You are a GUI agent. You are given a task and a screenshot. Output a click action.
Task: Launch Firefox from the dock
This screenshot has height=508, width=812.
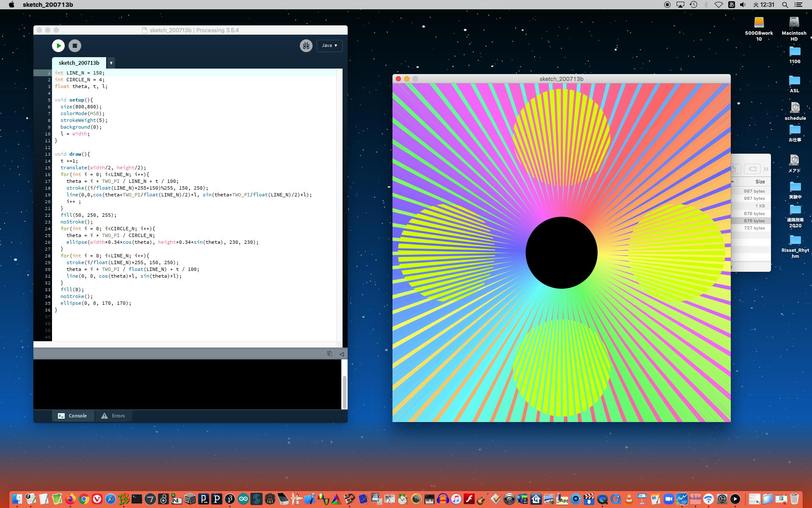[x=70, y=499]
